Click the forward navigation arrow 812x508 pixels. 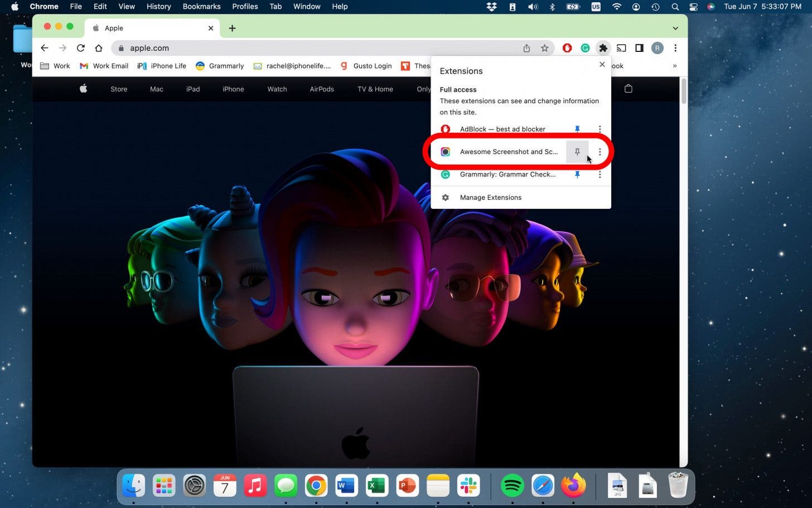(x=62, y=48)
